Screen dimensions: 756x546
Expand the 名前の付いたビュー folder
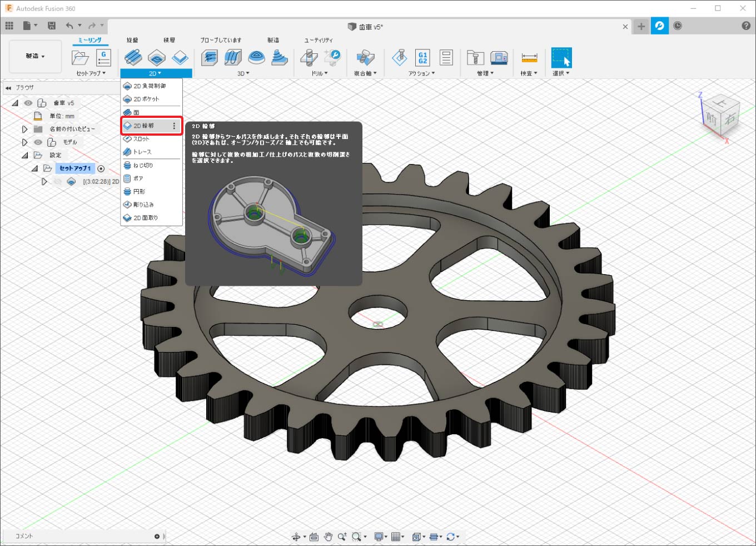pos(24,129)
